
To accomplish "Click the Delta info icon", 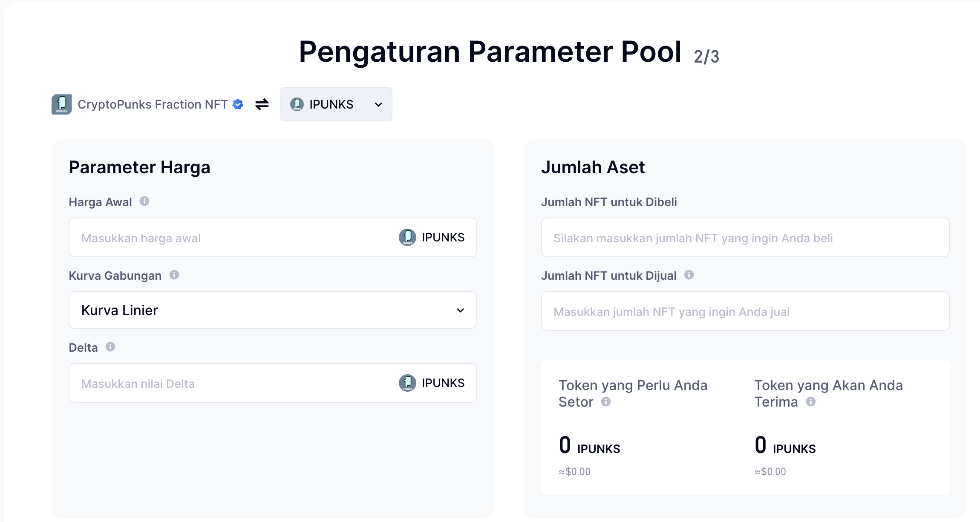I will pos(110,347).
